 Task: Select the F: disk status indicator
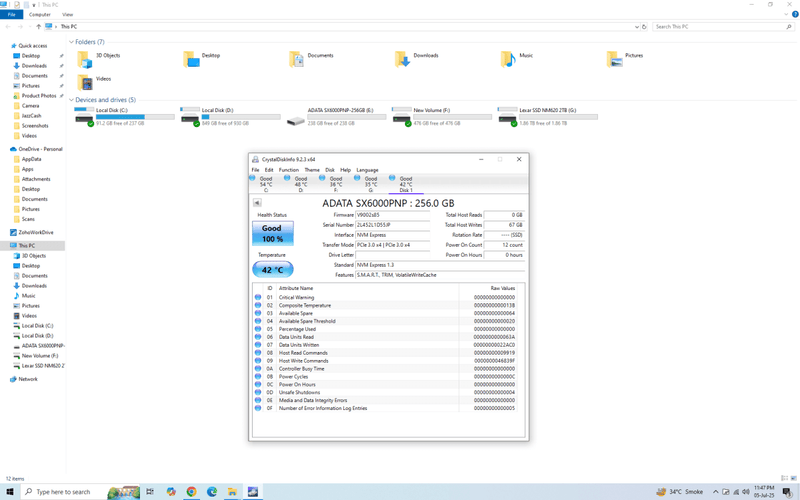(x=332, y=183)
